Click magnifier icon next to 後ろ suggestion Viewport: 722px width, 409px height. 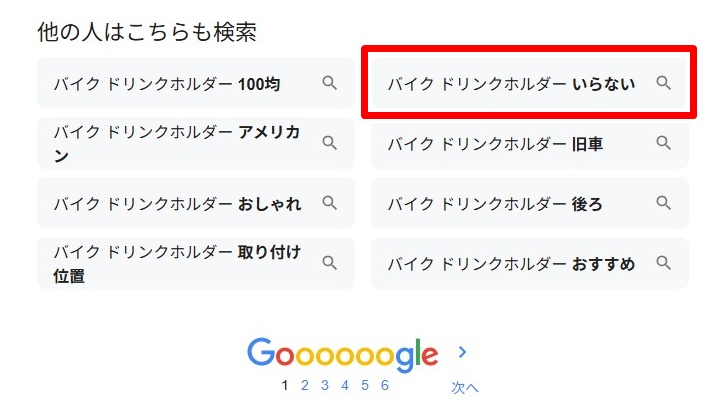(x=663, y=203)
